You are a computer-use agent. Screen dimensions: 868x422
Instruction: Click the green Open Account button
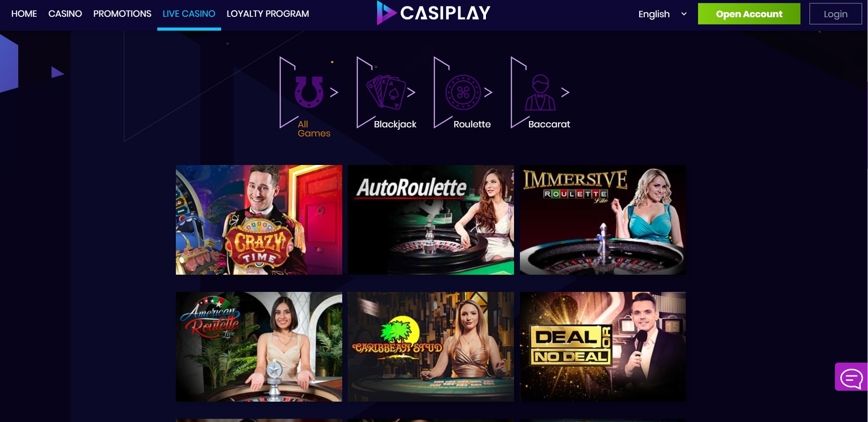tap(749, 14)
